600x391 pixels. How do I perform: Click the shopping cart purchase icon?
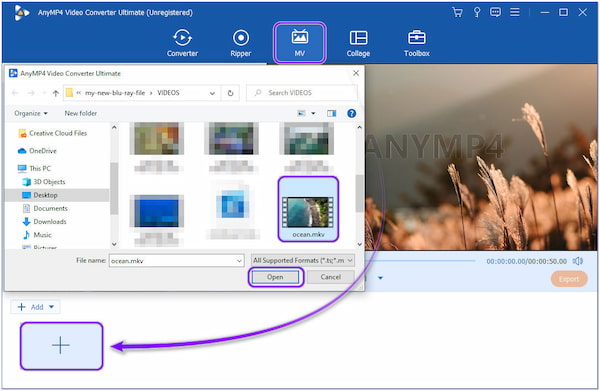click(457, 12)
